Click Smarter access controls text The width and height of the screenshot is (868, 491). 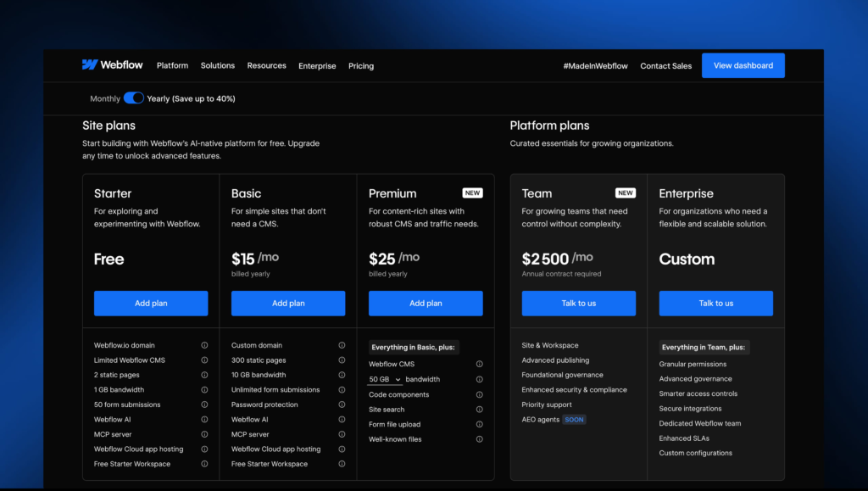click(x=698, y=393)
